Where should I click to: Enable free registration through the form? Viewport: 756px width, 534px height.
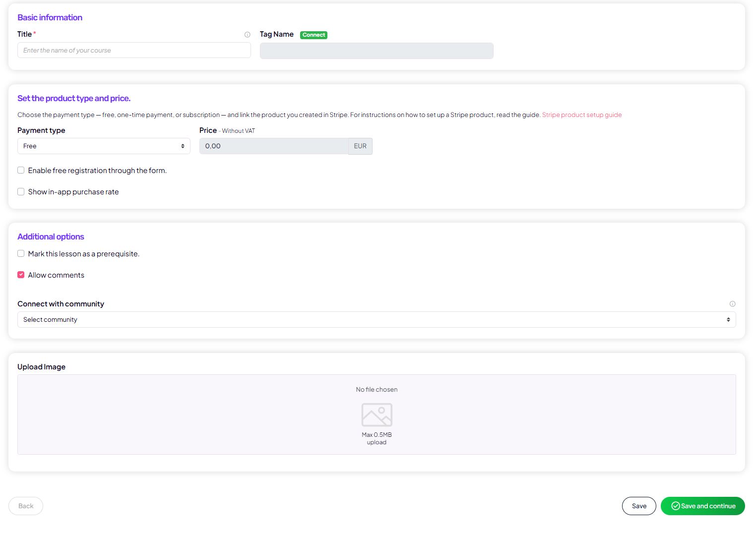[21, 171]
